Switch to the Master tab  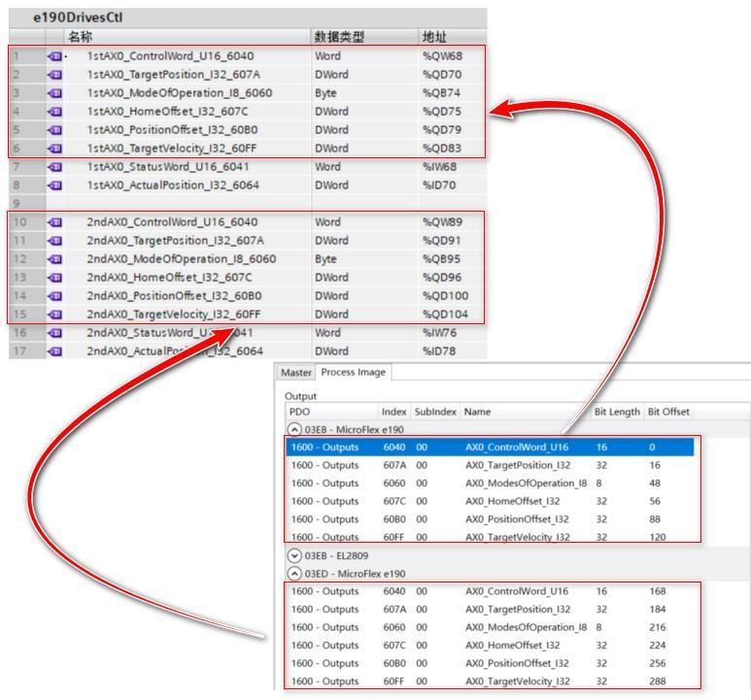[x=296, y=372]
